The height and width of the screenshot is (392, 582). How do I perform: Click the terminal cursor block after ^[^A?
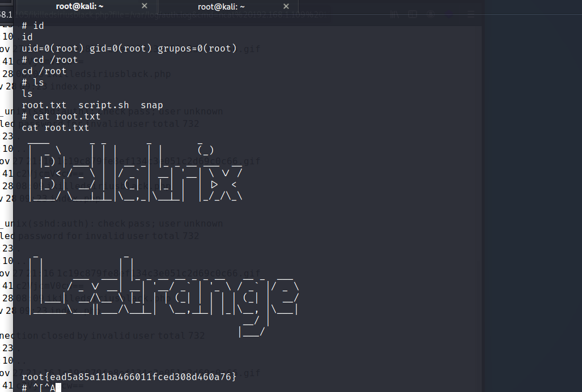58,388
